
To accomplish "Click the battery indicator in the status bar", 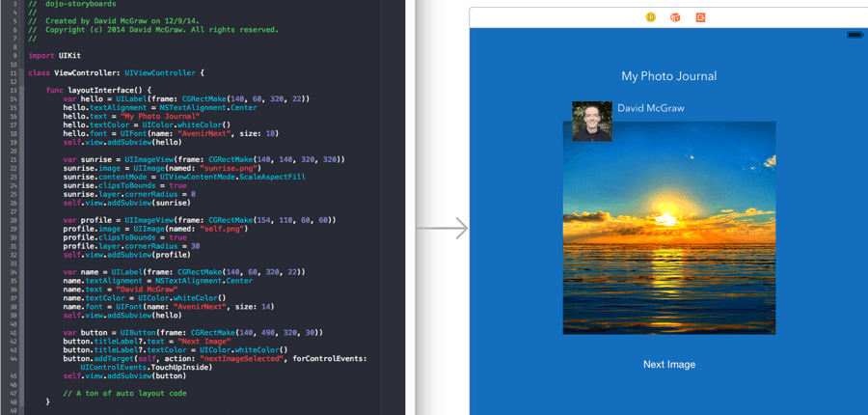I will [854, 35].
